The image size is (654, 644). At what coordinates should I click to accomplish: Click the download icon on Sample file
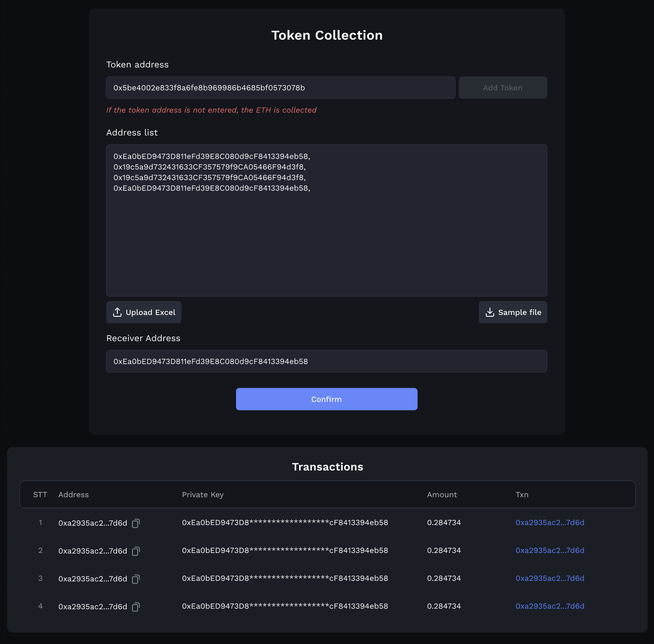(490, 312)
